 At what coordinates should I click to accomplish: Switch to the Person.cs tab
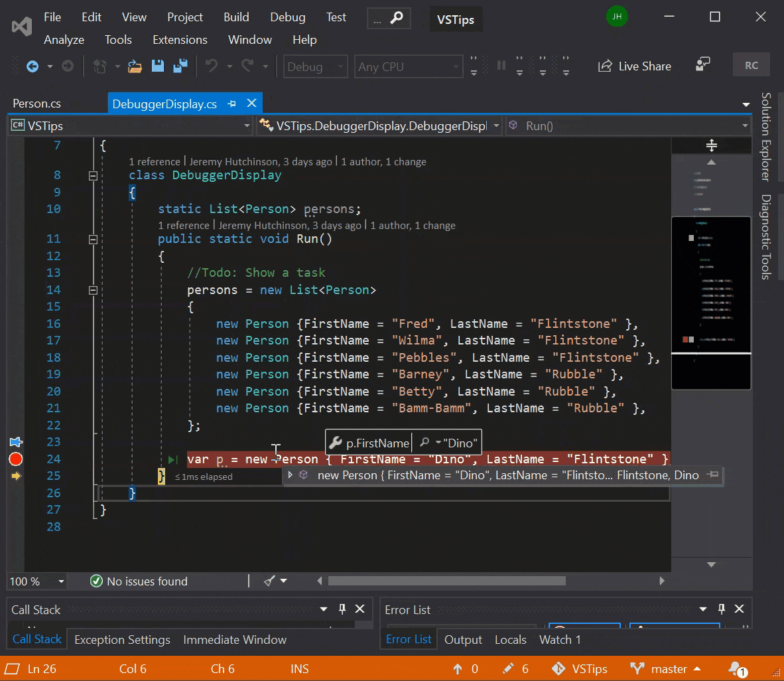(36, 104)
